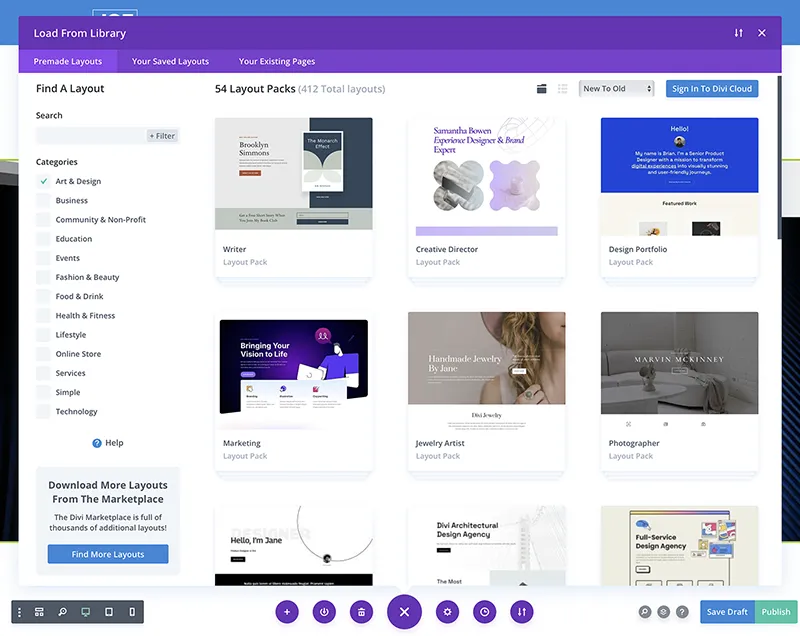Click the portability arrows icon in library header
This screenshot has width=800, height=636.
[x=738, y=33]
